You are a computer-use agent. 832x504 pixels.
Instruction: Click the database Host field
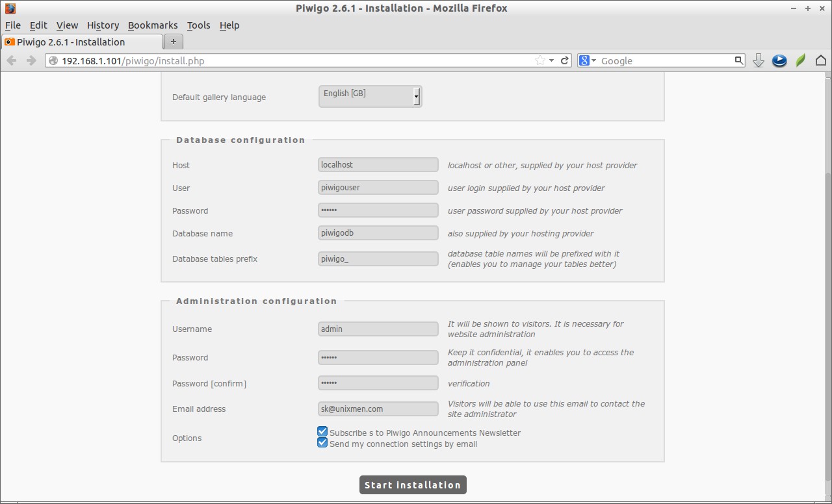pyautogui.click(x=378, y=165)
